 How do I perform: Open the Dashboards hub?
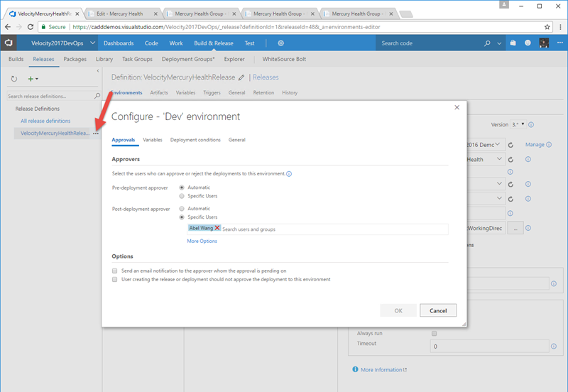click(119, 43)
